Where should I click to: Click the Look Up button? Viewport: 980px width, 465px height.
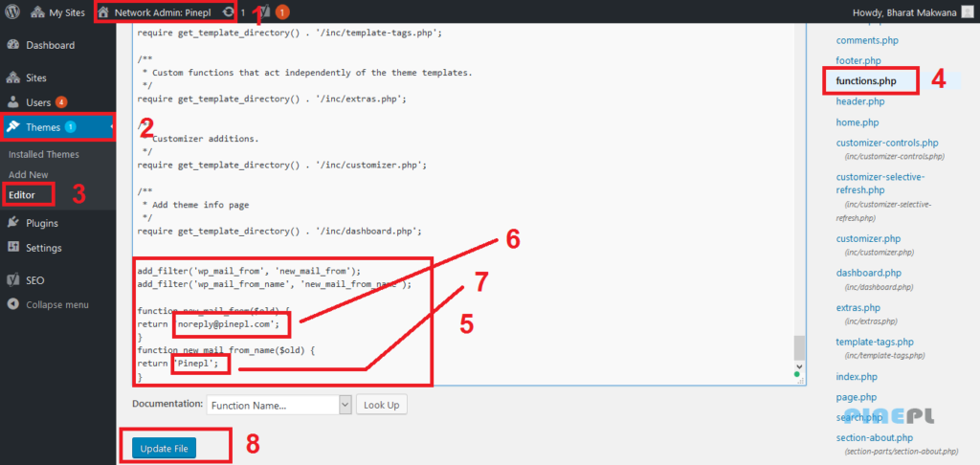(381, 405)
